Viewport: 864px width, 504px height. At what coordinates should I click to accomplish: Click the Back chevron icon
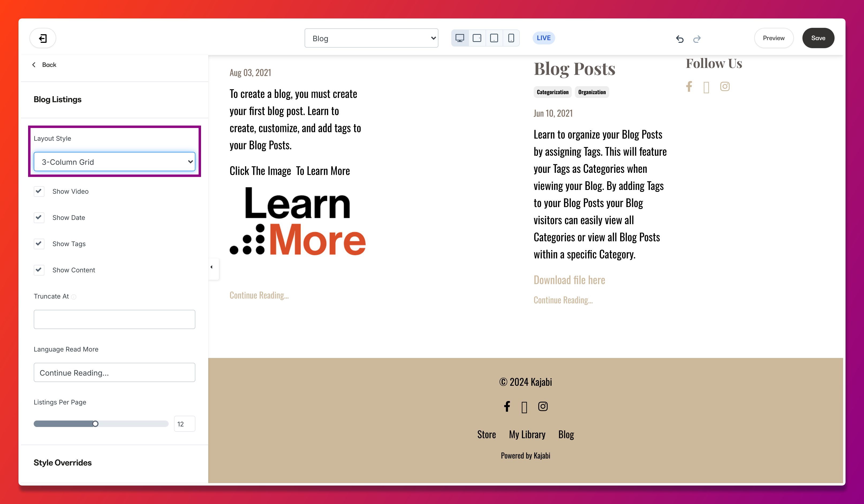point(34,65)
